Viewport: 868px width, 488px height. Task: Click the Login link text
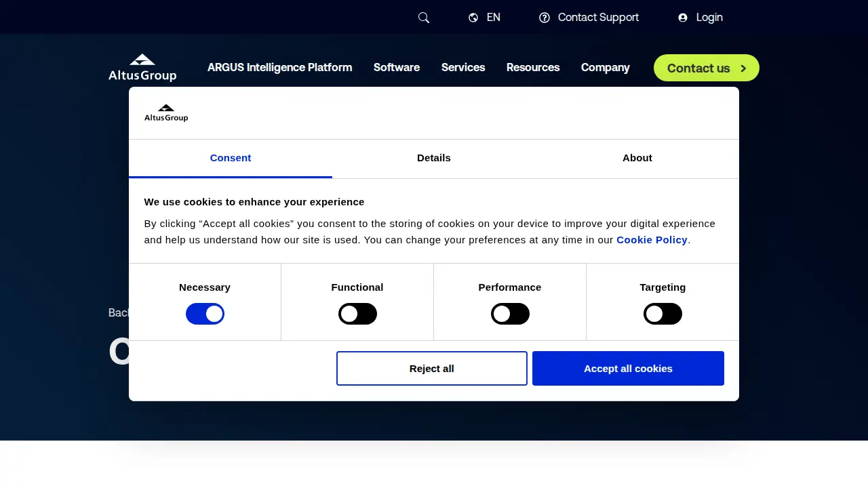click(x=709, y=18)
